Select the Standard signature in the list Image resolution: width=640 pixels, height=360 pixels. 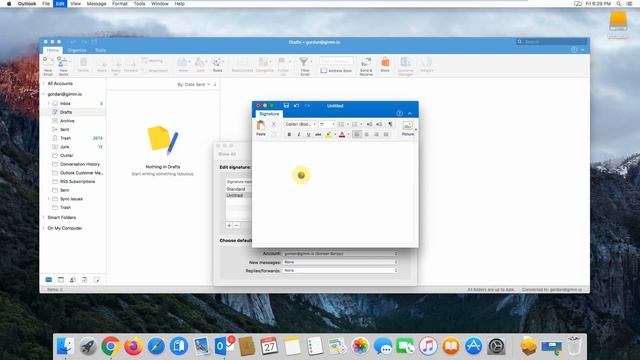[x=236, y=189]
